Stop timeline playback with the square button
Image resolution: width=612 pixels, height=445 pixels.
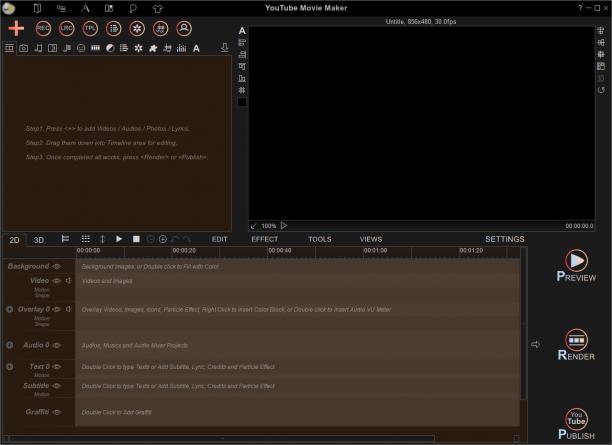coord(136,239)
